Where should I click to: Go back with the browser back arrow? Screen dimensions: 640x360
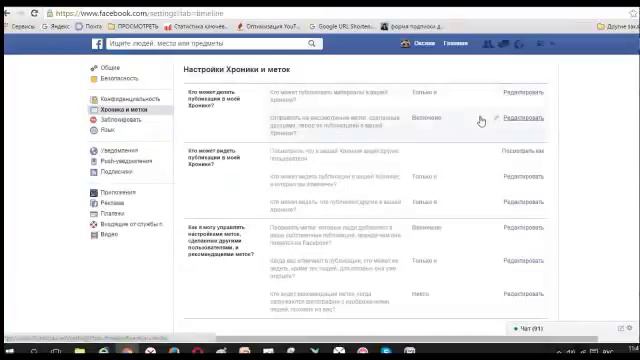point(7,13)
